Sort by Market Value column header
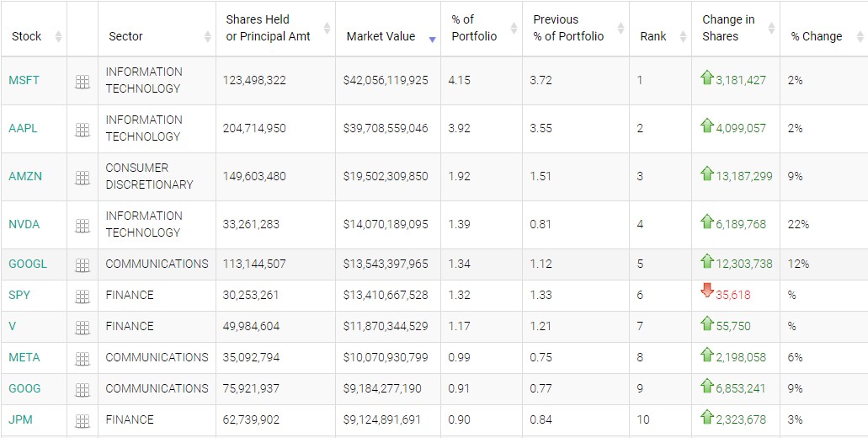868x438 pixels. (x=381, y=36)
